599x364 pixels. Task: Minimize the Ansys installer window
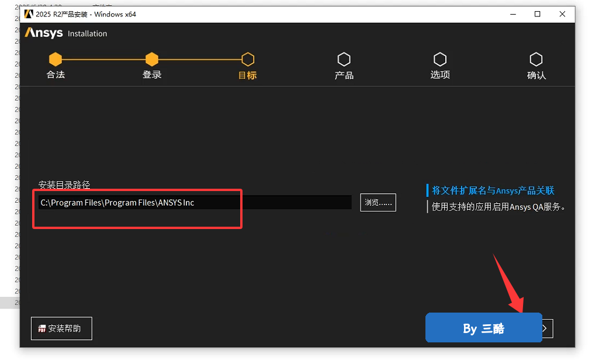click(x=513, y=14)
